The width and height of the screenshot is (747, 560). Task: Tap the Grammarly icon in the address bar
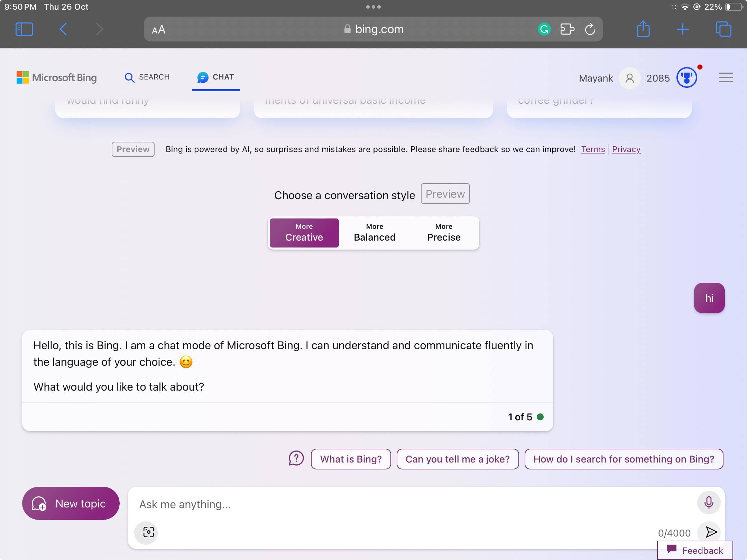pos(544,29)
